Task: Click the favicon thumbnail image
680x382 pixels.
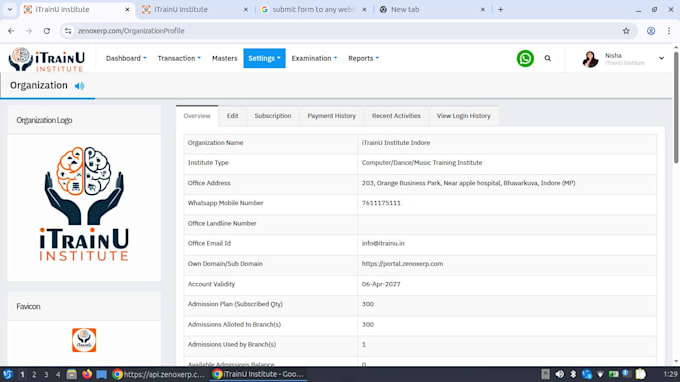Action: click(84, 340)
